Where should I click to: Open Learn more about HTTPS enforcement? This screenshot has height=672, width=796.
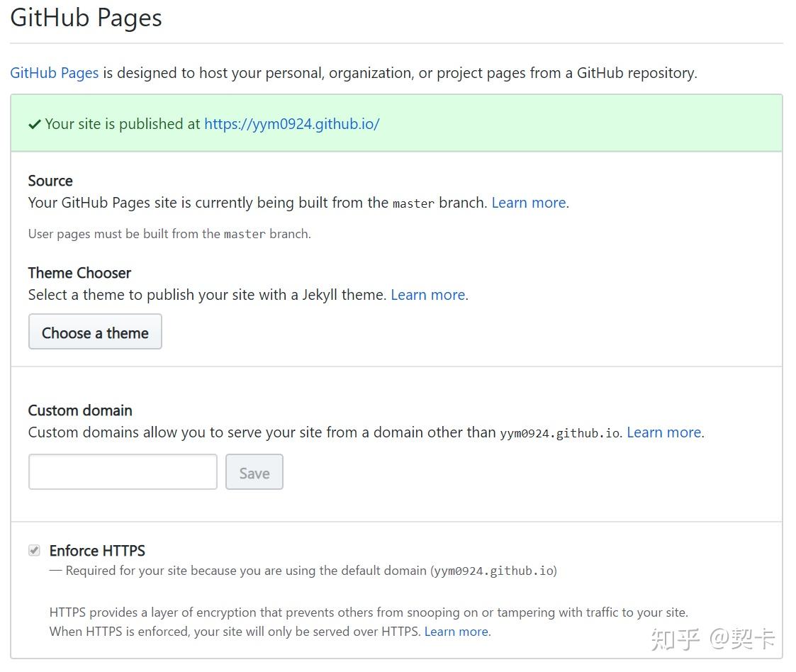pyautogui.click(x=455, y=631)
